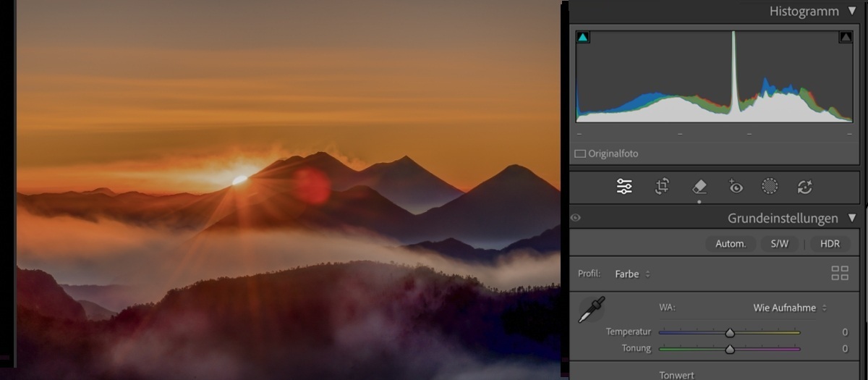Screen dimensions: 868x380
Task: Click the HDR button
Action: coord(830,244)
